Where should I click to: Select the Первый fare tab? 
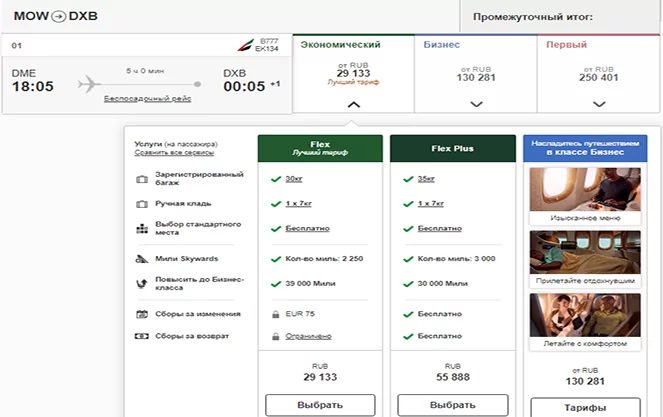[x=599, y=74]
